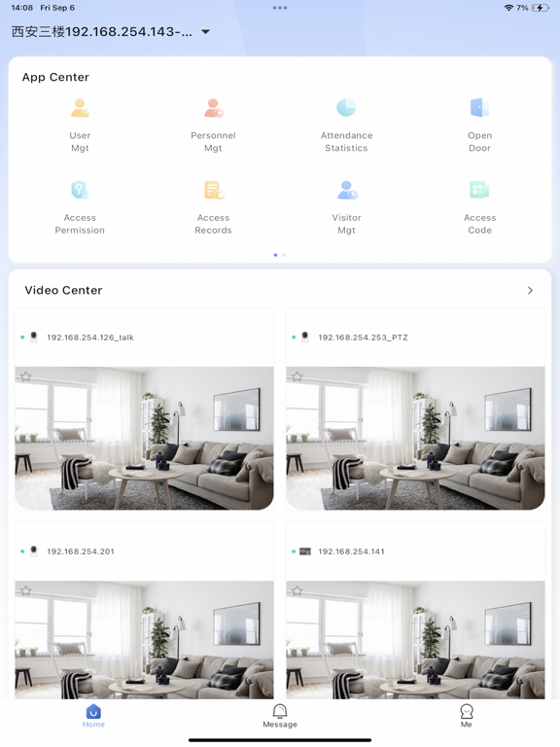Click the 192.168.254.201 camera name
Image resolution: width=560 pixels, height=747 pixels.
81,551
